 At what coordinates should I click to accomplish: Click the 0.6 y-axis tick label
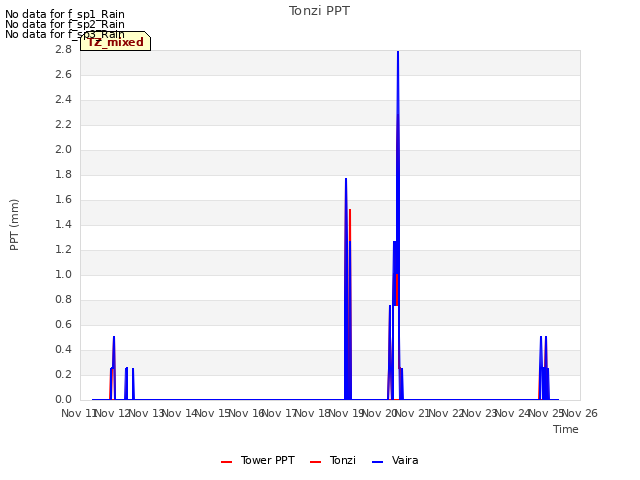coord(63,324)
